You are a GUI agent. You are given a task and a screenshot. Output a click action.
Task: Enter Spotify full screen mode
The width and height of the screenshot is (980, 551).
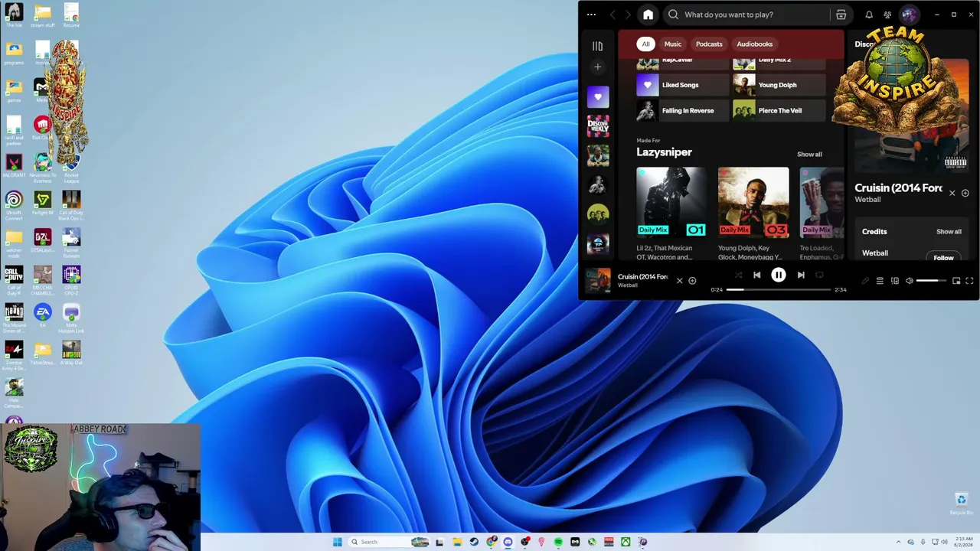coord(970,281)
